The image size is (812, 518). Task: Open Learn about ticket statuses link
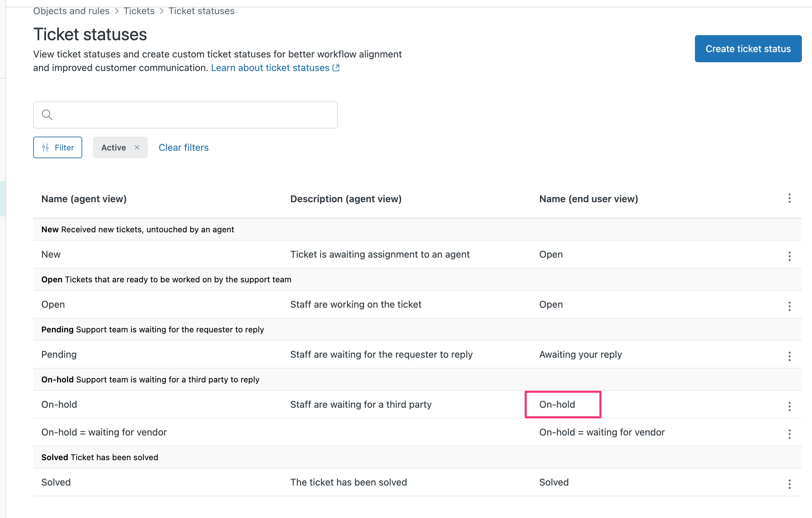pyautogui.click(x=275, y=68)
